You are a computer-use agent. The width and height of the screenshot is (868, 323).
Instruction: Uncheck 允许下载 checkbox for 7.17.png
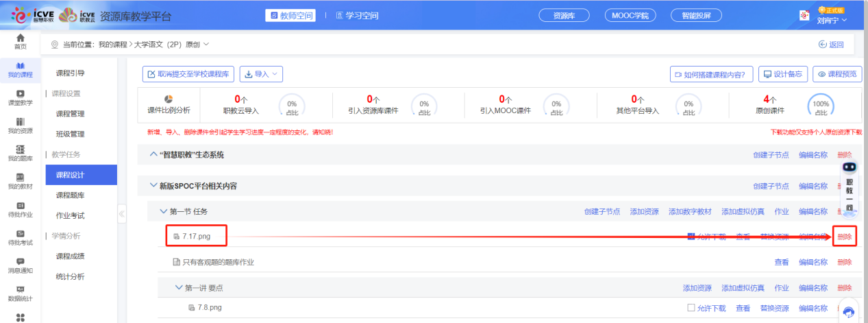coord(691,237)
